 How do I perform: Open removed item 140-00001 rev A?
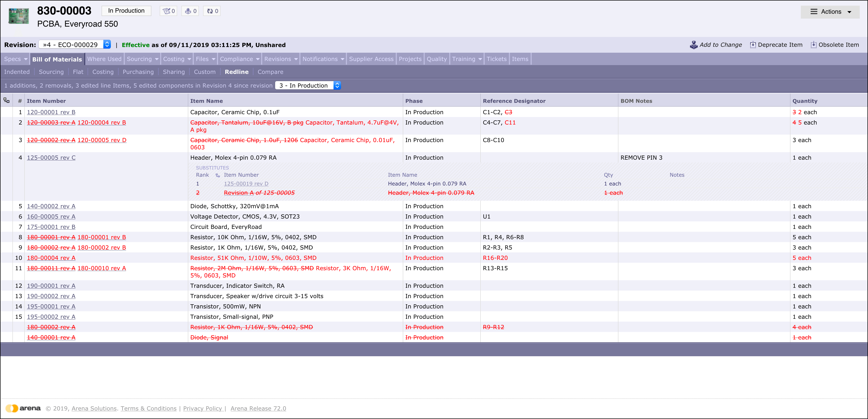pyautogui.click(x=51, y=337)
